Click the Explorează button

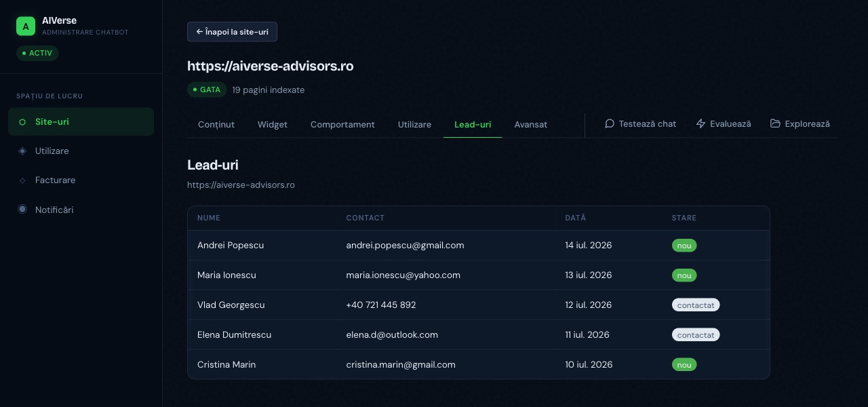pos(800,123)
